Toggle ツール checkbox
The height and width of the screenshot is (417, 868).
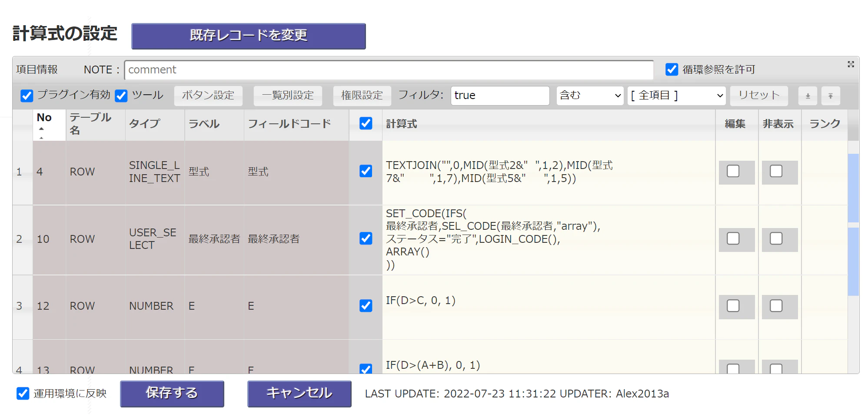click(x=121, y=96)
